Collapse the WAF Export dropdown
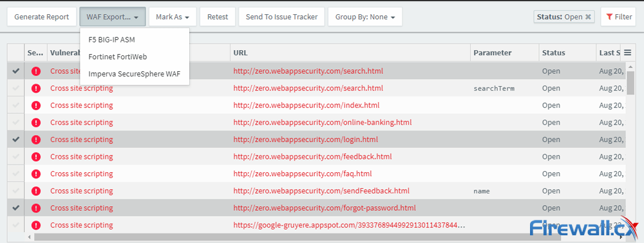Viewport: 644px width, 243px height. click(x=113, y=17)
